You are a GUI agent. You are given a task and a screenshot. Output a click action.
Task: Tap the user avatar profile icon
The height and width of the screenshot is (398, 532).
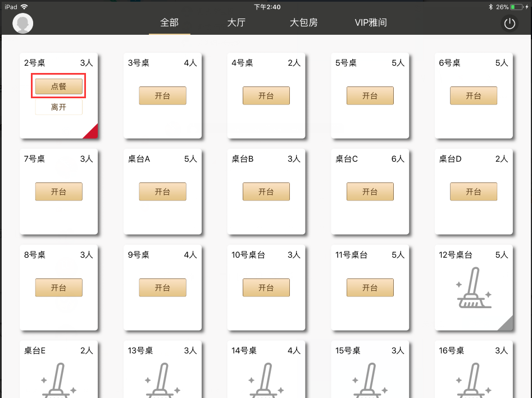pos(22,23)
